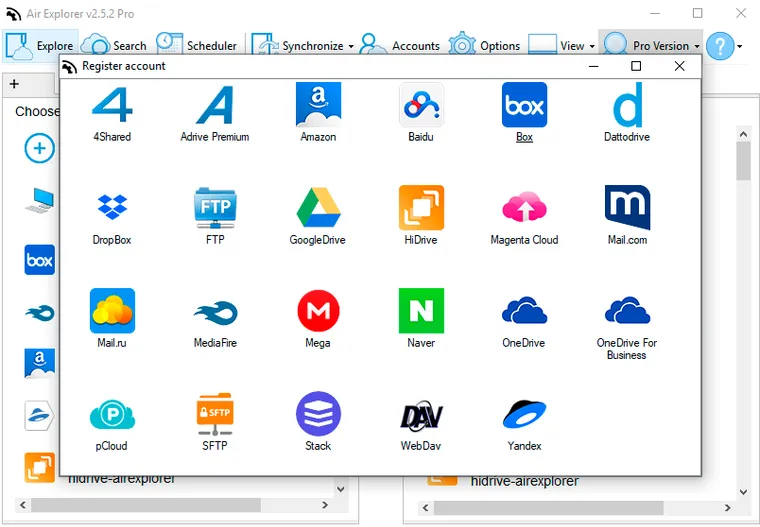Select the local computer icon in sidebar
The width and height of the screenshot is (760, 527).
tap(40, 200)
